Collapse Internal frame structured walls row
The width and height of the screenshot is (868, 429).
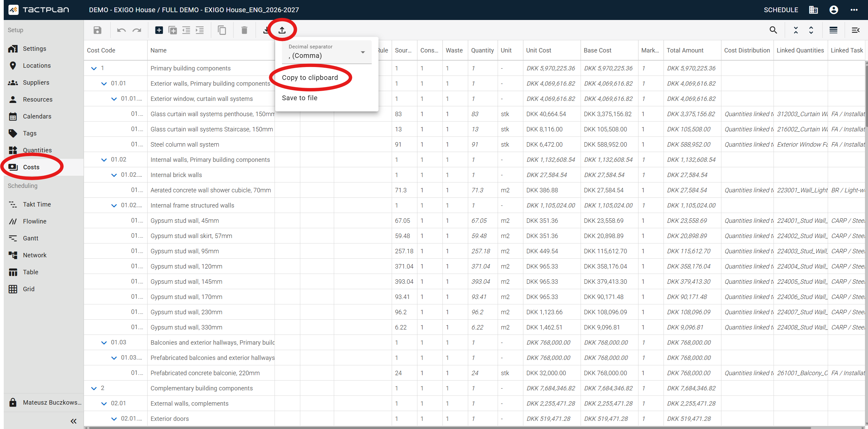coord(114,206)
